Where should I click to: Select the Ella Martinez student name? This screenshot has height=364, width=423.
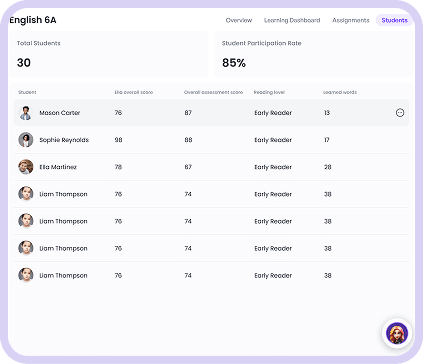click(58, 167)
